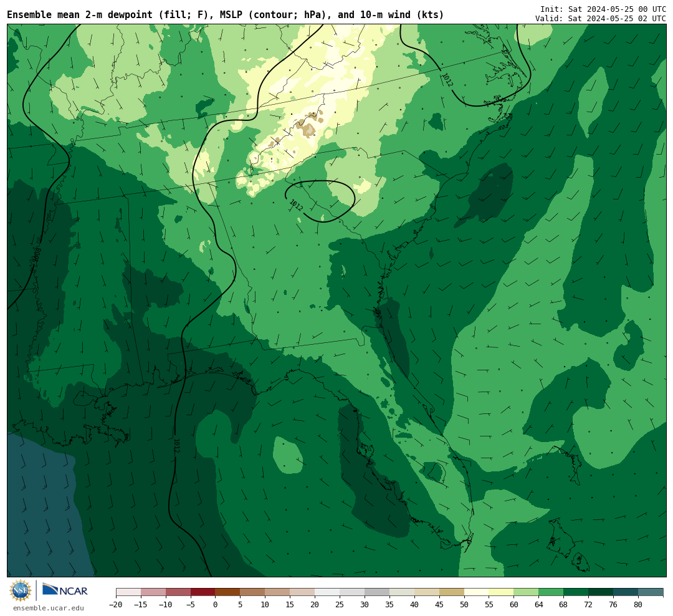Pick the dark red swatch between -5 and 0
This screenshot has width=673, height=616.
coord(203,592)
